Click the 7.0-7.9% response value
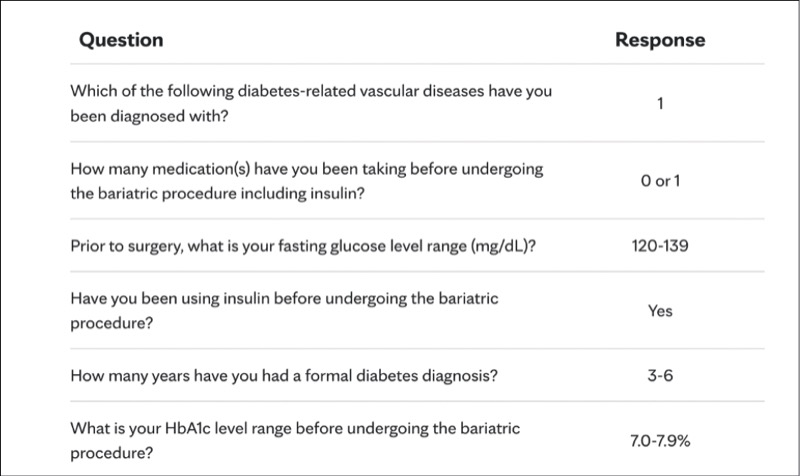The height and width of the screenshot is (476, 800). [660, 440]
